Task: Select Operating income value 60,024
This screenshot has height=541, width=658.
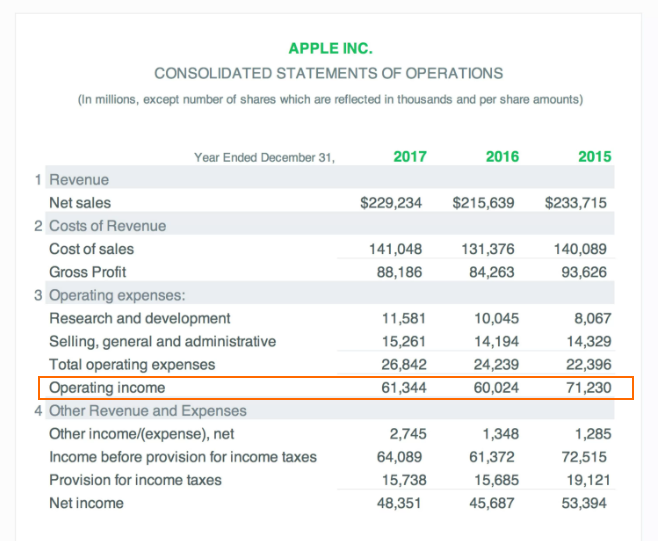Action: (496, 387)
